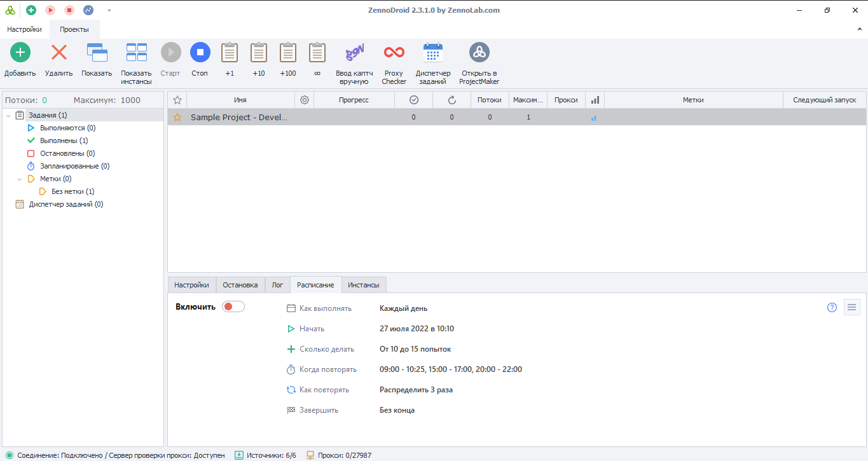The width and height of the screenshot is (868, 461).
Task: Click Распределить 3 раза value
Action: (416, 390)
